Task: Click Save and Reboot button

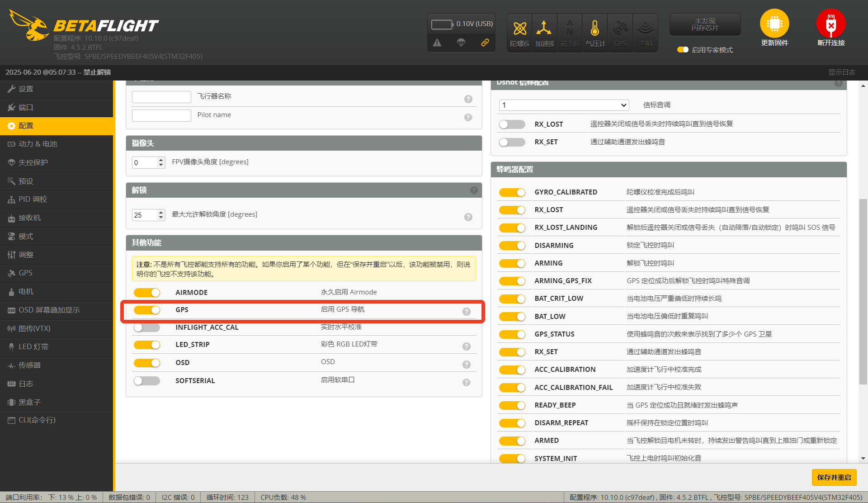Action: [834, 477]
